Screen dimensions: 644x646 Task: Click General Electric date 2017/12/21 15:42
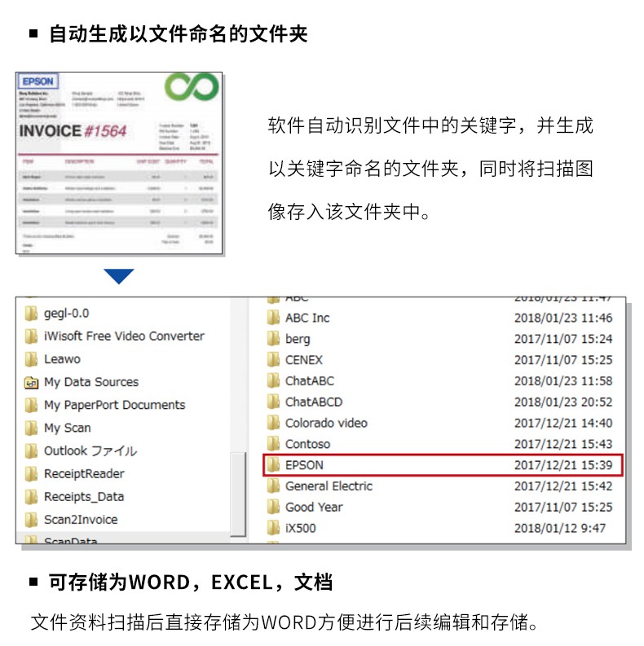tap(563, 486)
